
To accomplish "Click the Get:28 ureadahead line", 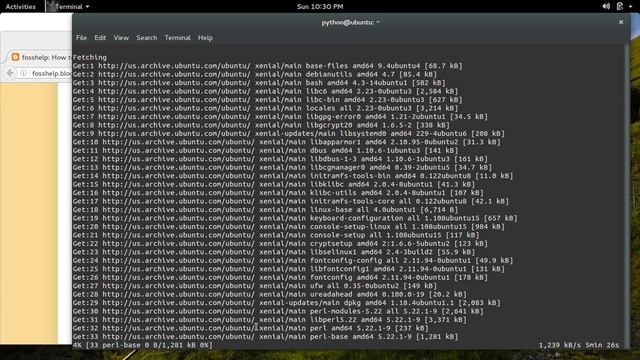I will coord(270,294).
